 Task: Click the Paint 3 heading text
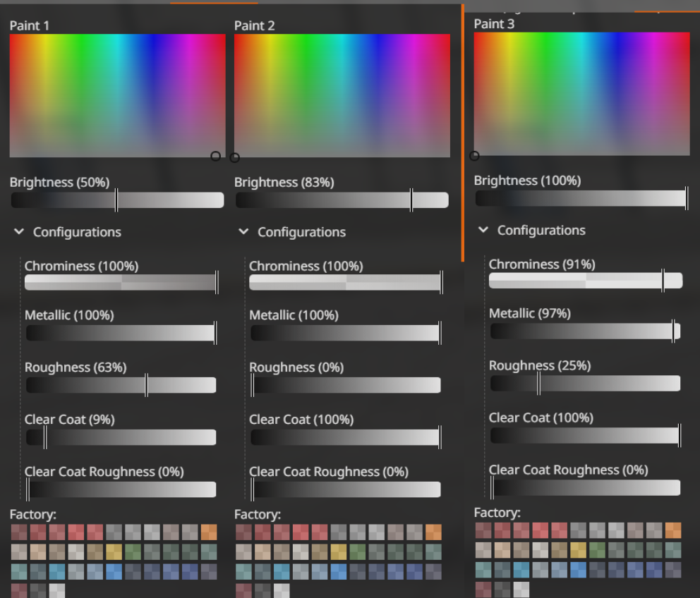point(494,24)
